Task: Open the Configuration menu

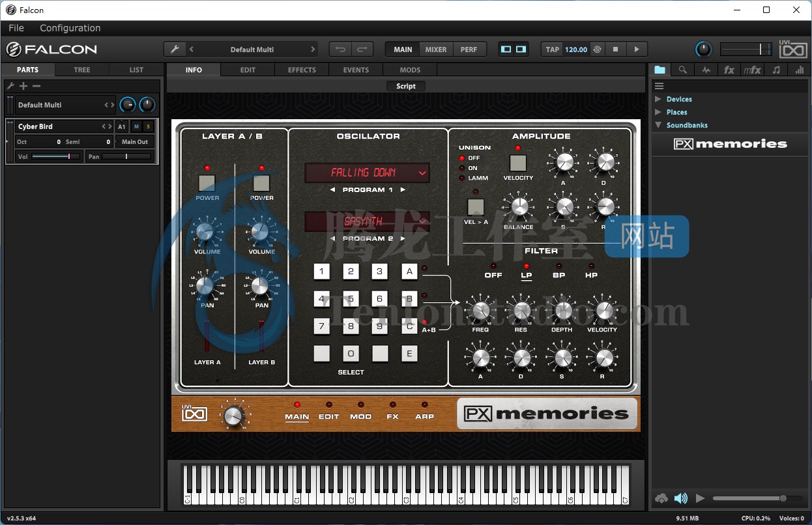Action: click(70, 28)
